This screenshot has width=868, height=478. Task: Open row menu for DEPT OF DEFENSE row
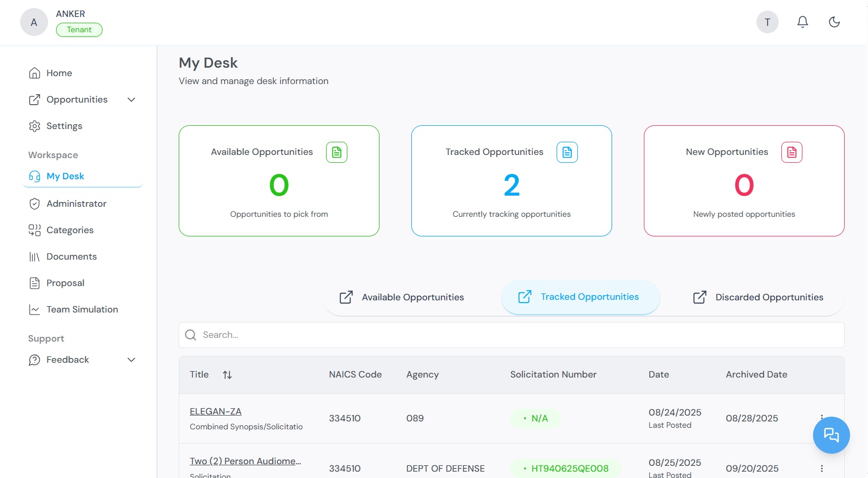pyautogui.click(x=821, y=468)
